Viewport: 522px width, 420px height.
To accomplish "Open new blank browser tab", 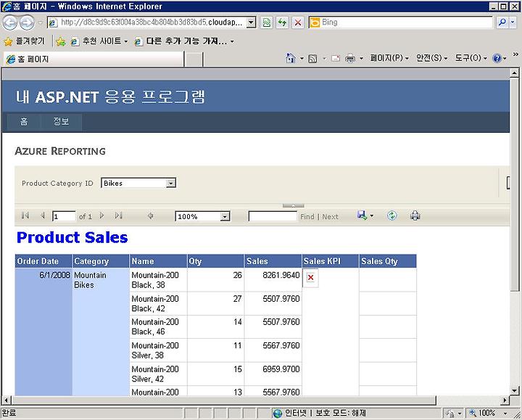I will (x=194, y=59).
